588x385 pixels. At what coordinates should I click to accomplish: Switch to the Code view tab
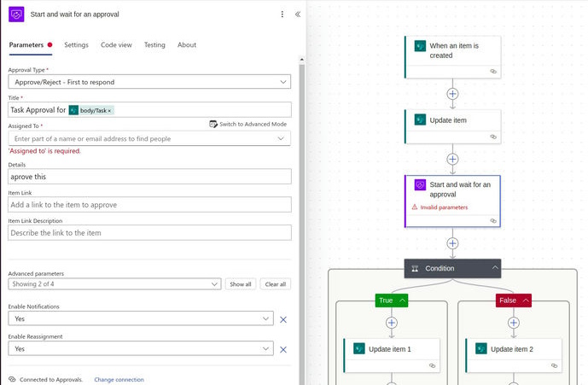tap(116, 45)
